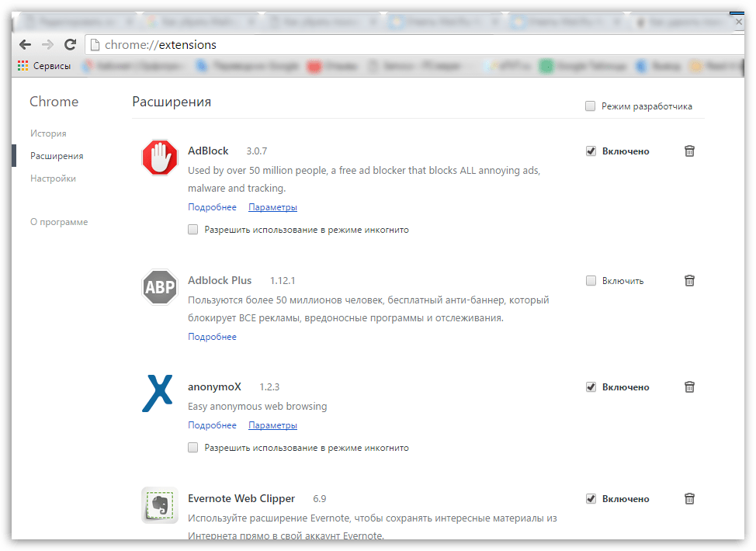Enable Adblock Plus with Включить checkbox
The image size is (756, 551).
tap(591, 281)
